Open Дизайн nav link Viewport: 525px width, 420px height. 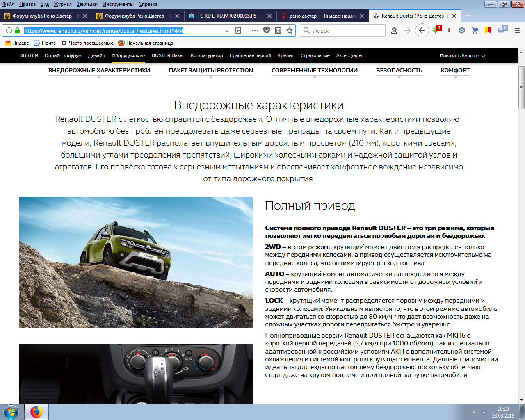96,55
